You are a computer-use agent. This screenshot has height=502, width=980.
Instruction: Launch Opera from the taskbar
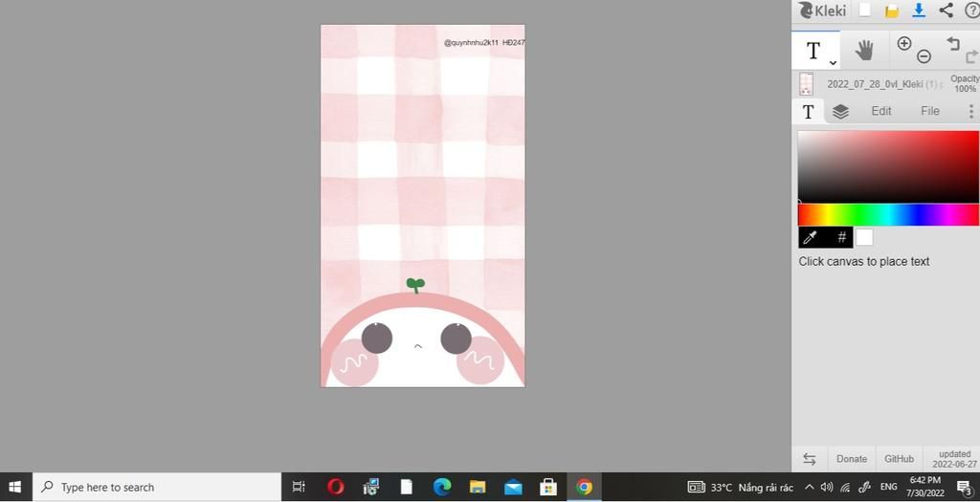pyautogui.click(x=336, y=487)
